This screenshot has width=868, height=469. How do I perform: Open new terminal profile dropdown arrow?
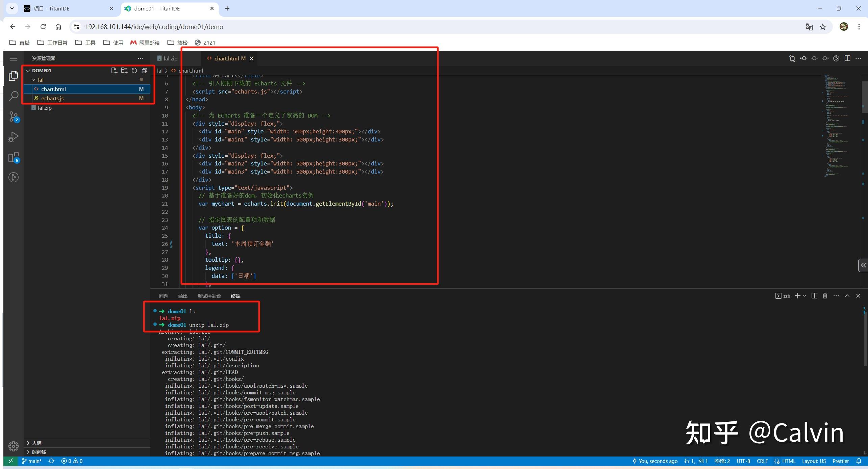coord(804,296)
